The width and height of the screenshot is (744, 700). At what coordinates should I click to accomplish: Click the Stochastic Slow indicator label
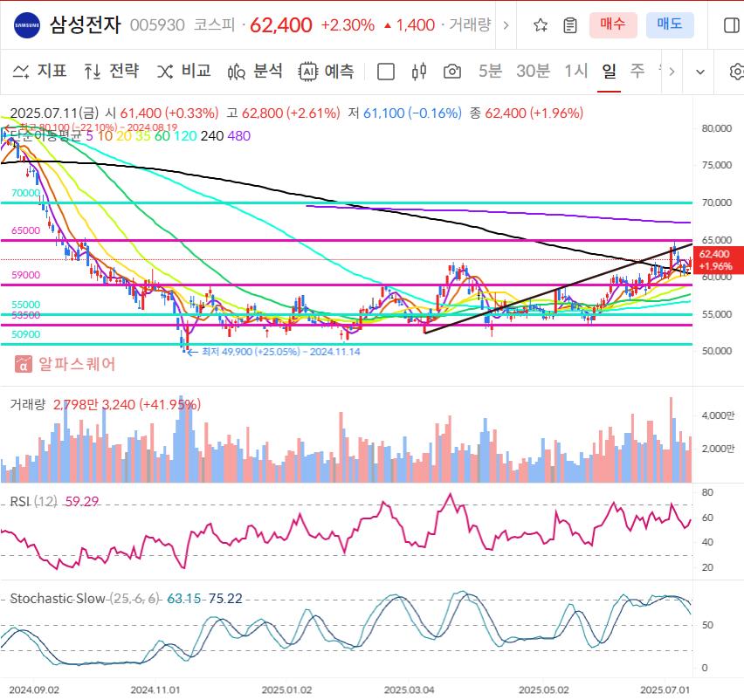point(85,599)
